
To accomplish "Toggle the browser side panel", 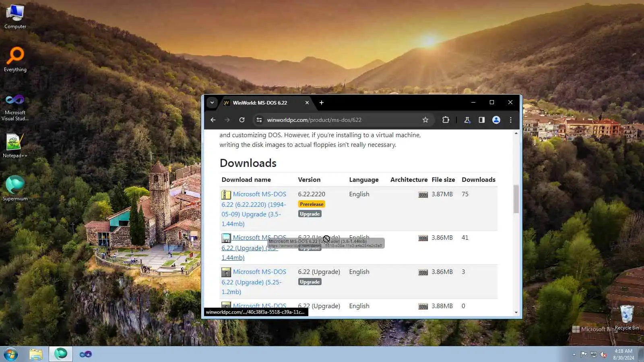I will coord(481,120).
